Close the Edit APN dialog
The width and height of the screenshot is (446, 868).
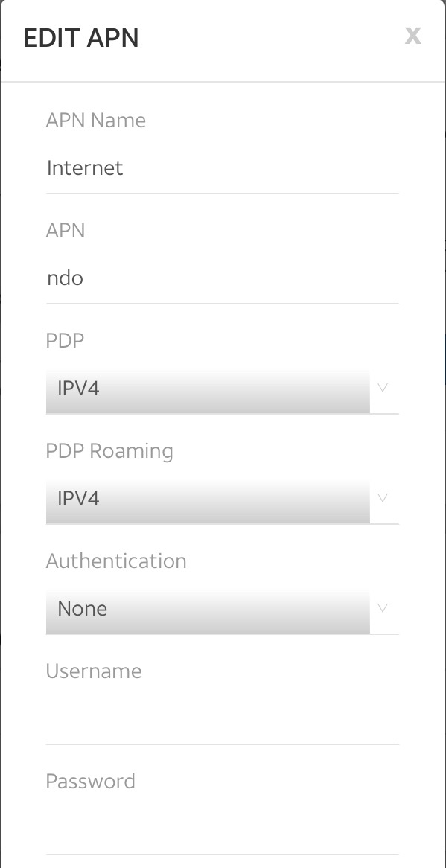pyautogui.click(x=412, y=36)
